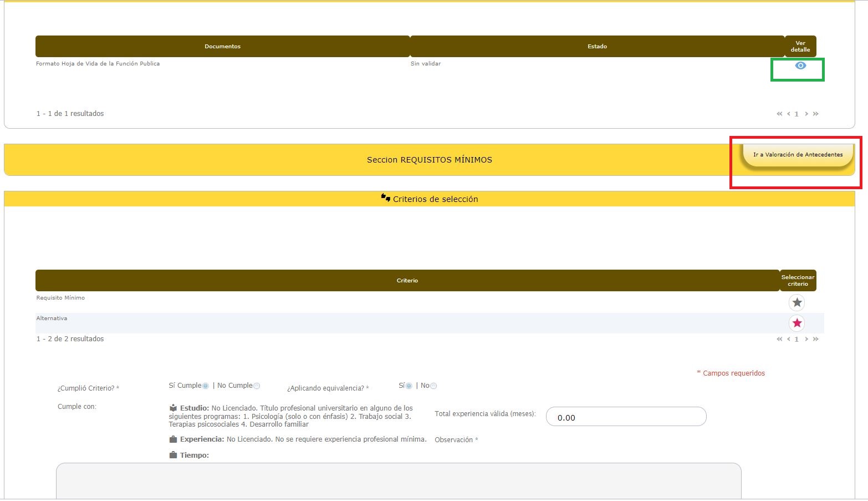The height and width of the screenshot is (501, 868).
Task: Click page number 1 in Documentos pagination
Action: click(796, 114)
